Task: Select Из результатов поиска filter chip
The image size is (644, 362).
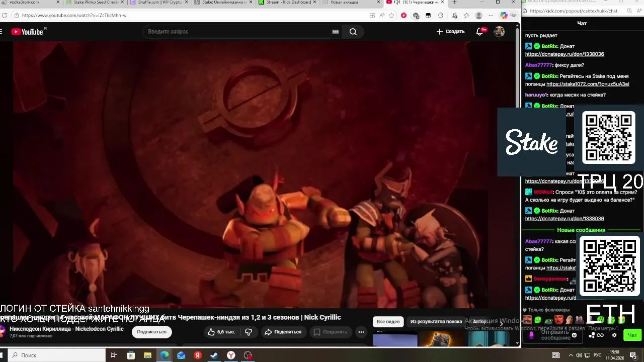Action: [x=436, y=322]
